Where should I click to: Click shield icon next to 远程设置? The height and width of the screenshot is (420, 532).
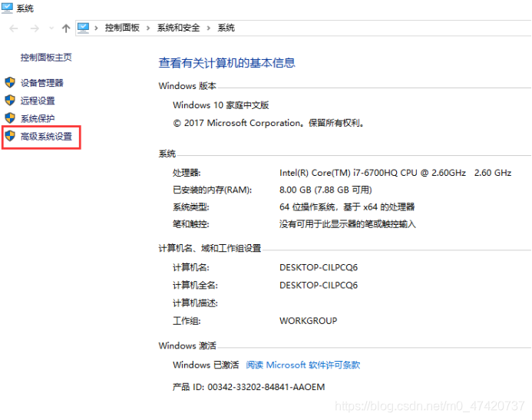pyautogui.click(x=10, y=101)
